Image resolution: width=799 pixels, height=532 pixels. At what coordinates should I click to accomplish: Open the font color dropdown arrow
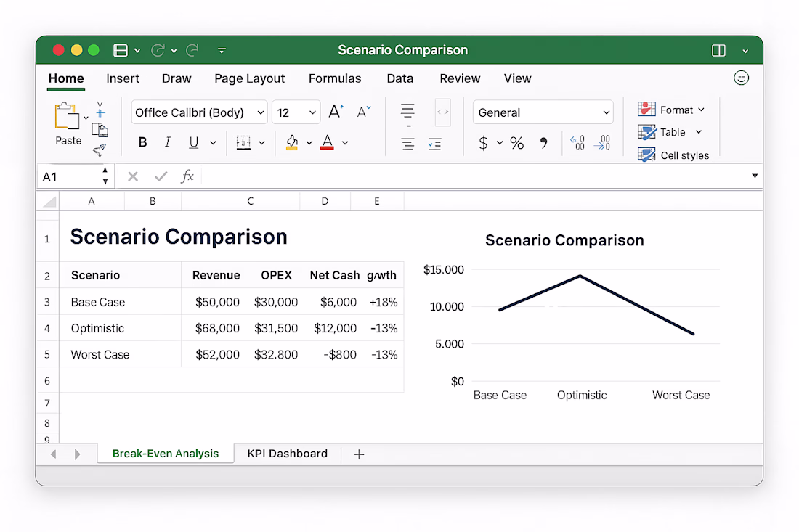click(345, 143)
